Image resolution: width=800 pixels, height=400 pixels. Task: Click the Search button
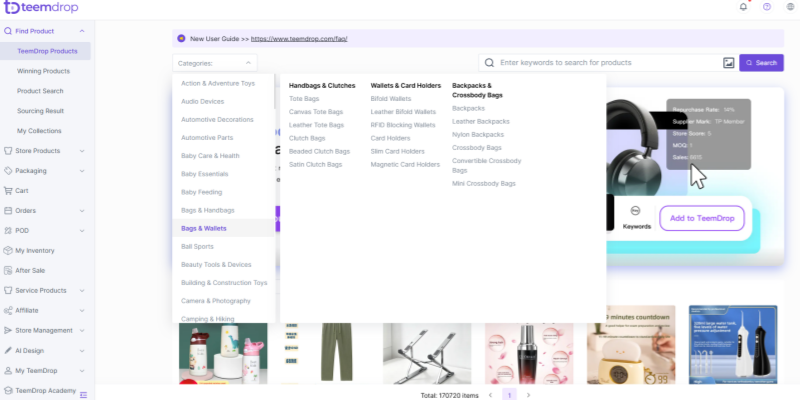(761, 63)
